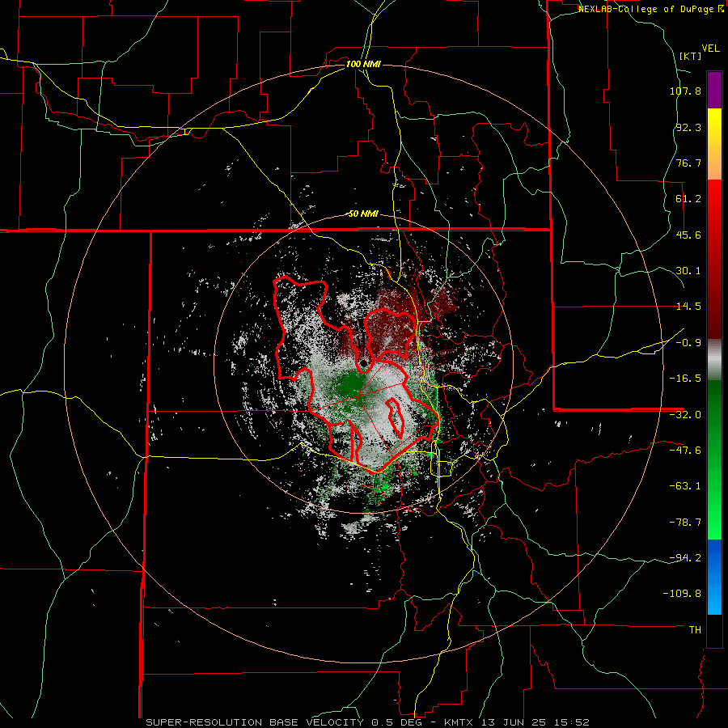This screenshot has width=728, height=728.
Task: Click the purple segment of the color bar
Action: (x=714, y=90)
